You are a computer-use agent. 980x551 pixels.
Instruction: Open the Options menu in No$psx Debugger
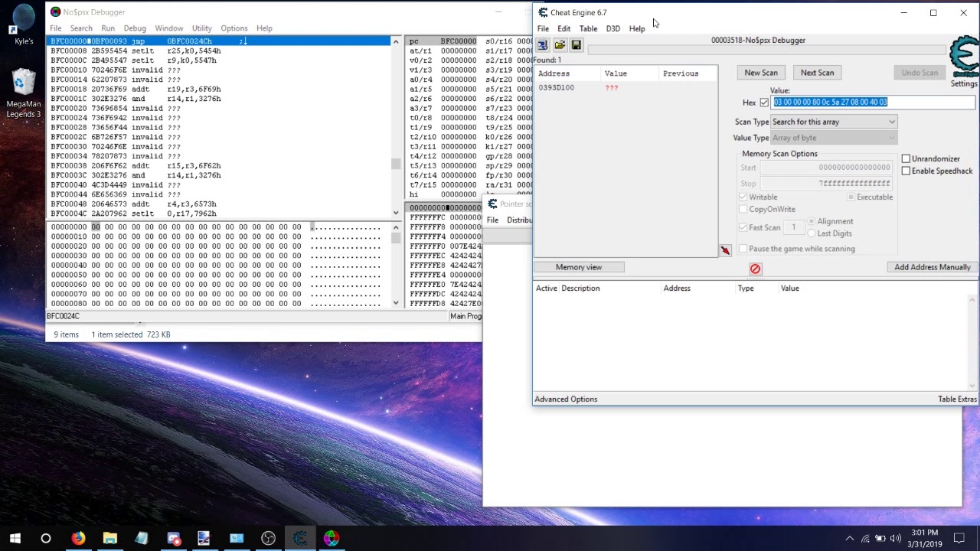(234, 28)
